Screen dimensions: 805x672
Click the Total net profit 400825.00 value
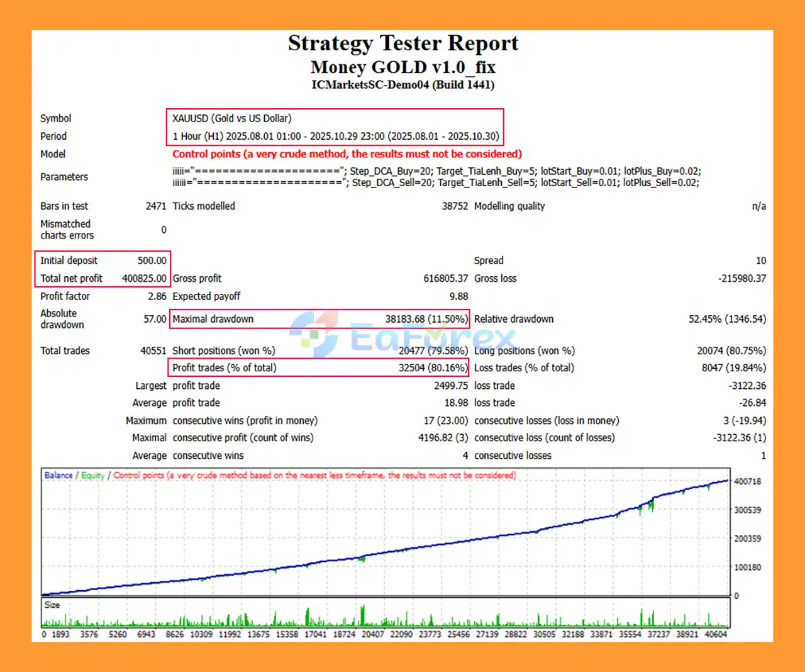(x=144, y=278)
